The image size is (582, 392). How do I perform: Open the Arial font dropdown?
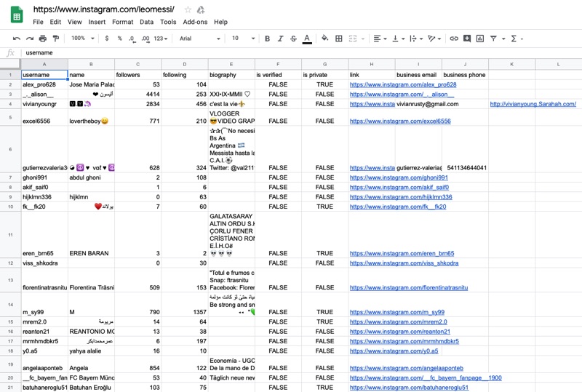(x=199, y=39)
